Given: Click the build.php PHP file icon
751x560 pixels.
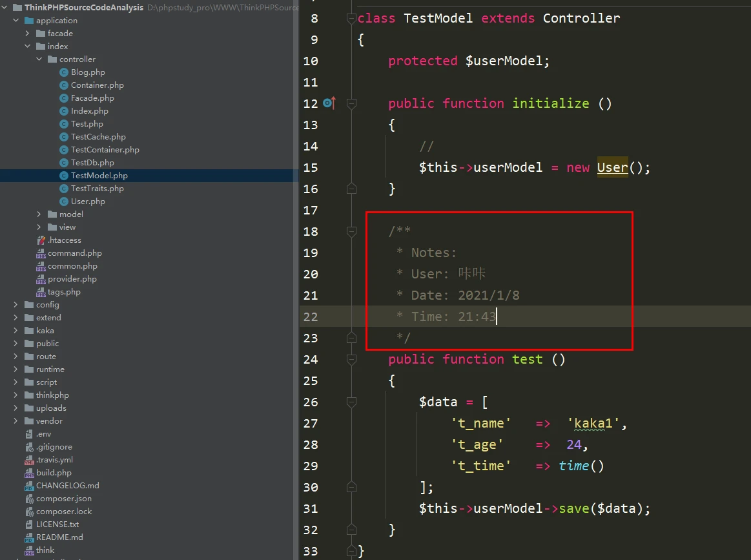Looking at the screenshot, I should (x=30, y=473).
